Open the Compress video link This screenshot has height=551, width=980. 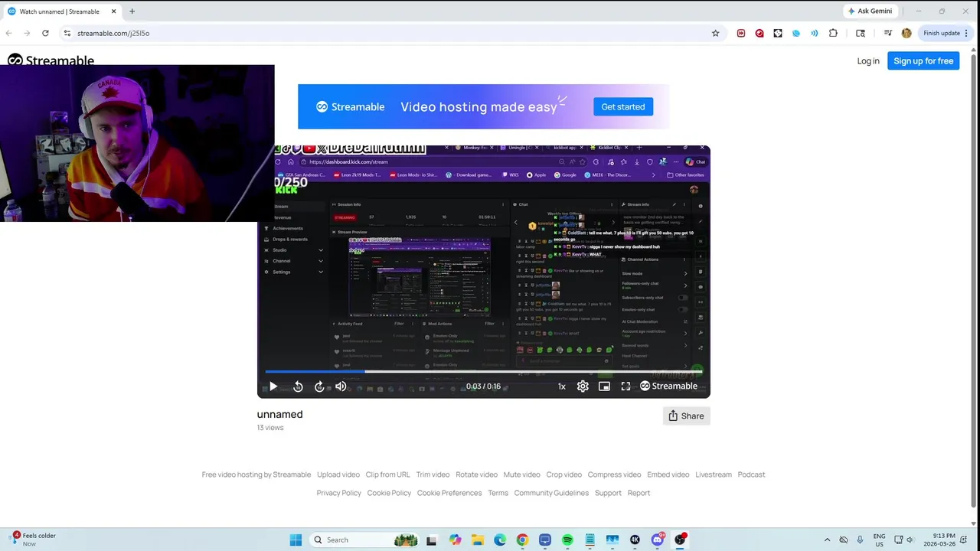click(x=614, y=474)
